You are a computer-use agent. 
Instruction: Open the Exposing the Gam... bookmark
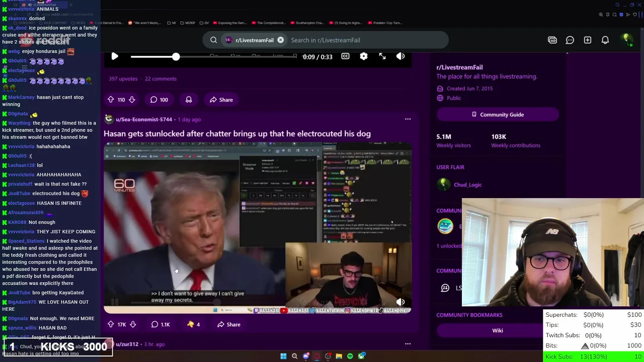click(x=229, y=23)
